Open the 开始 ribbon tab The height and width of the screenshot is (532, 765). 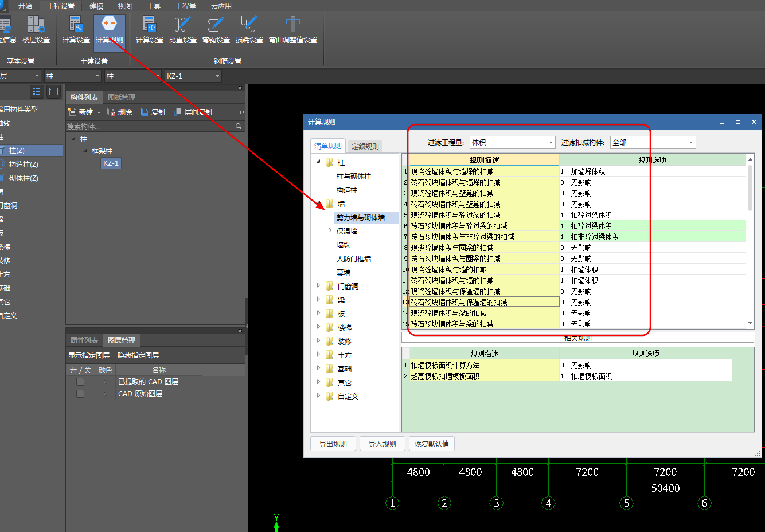pyautogui.click(x=25, y=6)
